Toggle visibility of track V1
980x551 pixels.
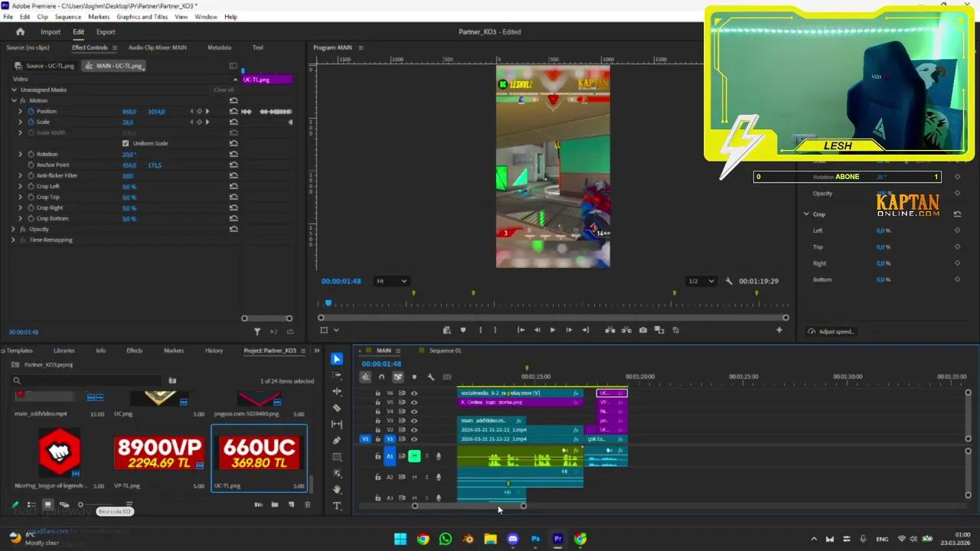pos(414,439)
